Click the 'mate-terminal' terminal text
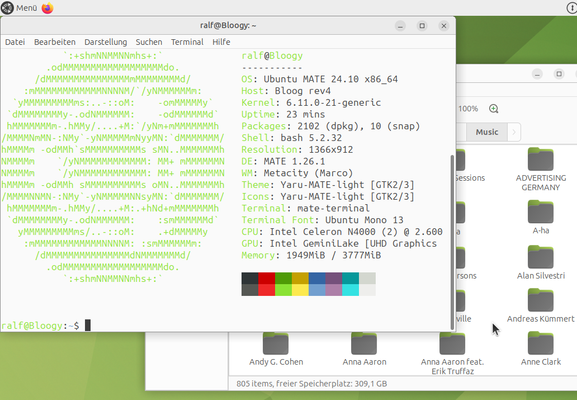Screen dimensions: 577x400 click(333, 208)
